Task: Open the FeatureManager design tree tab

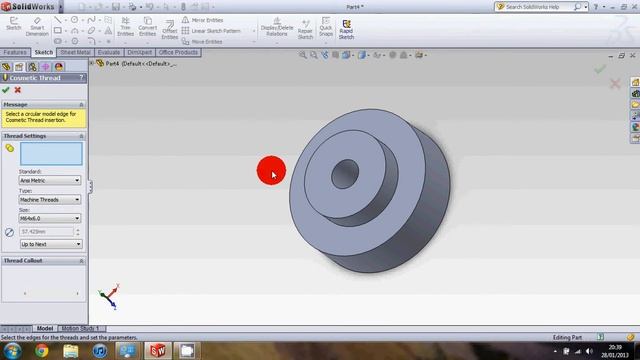Action: point(6,67)
